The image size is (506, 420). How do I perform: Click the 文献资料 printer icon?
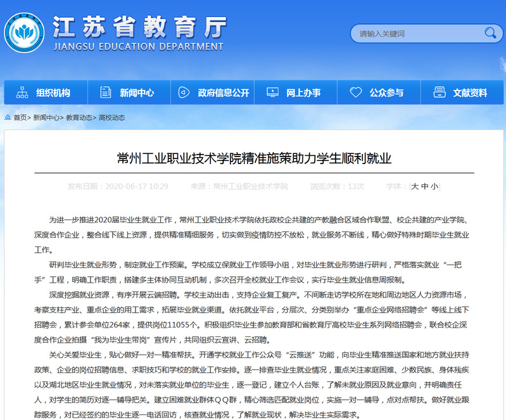440,92
